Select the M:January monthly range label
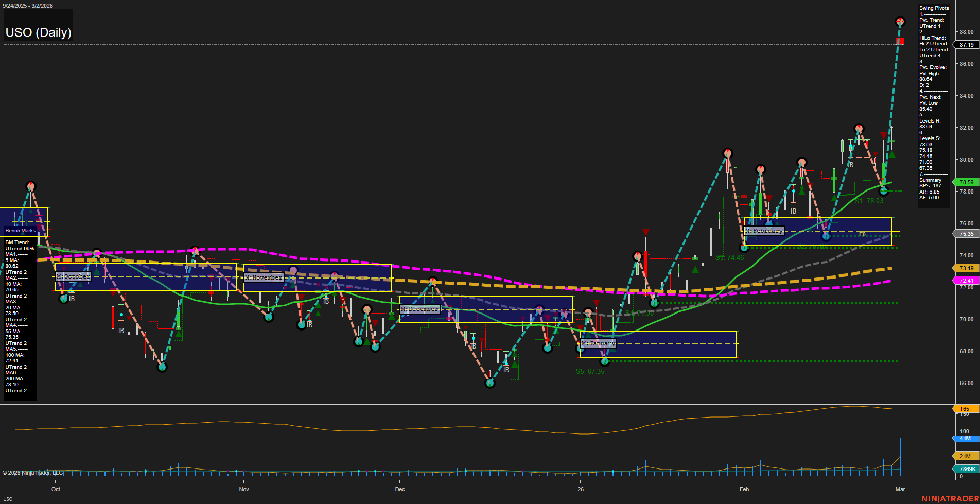980x504 pixels. tap(598, 343)
